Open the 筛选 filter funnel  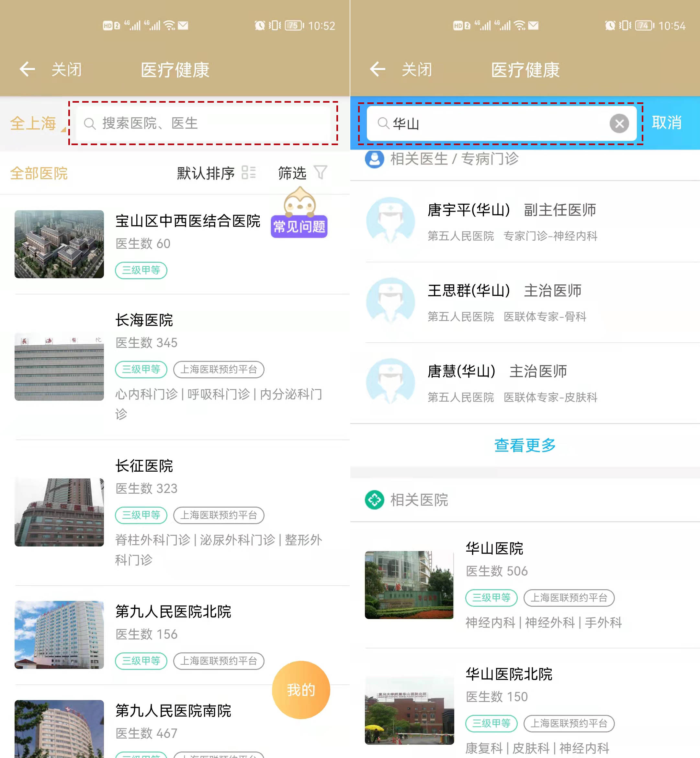coord(303,173)
